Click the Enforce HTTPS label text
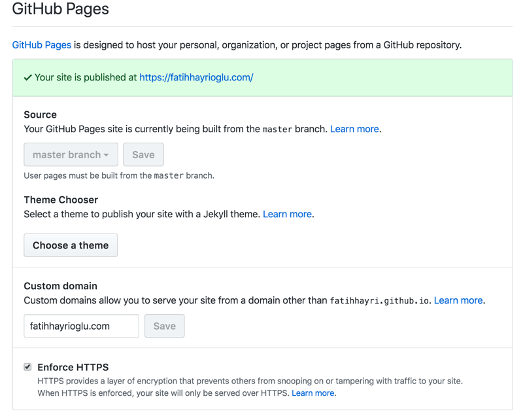Screen dimensions: 523x420 pos(73,367)
